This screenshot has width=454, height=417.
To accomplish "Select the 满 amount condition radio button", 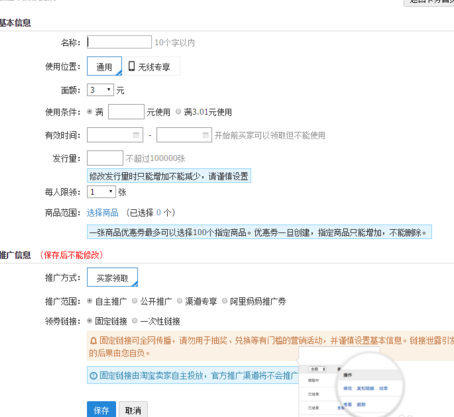I will 90,112.
